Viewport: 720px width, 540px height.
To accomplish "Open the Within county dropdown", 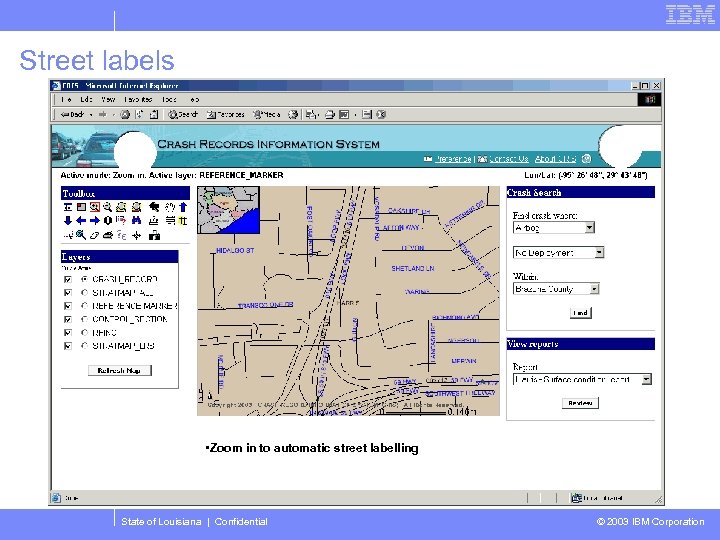I will click(556, 289).
